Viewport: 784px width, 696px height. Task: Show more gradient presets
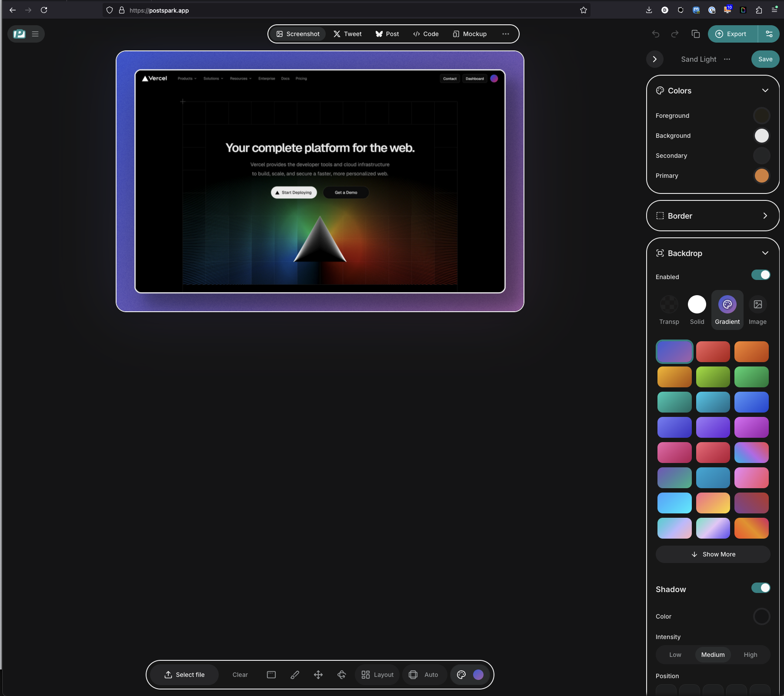[x=713, y=554]
